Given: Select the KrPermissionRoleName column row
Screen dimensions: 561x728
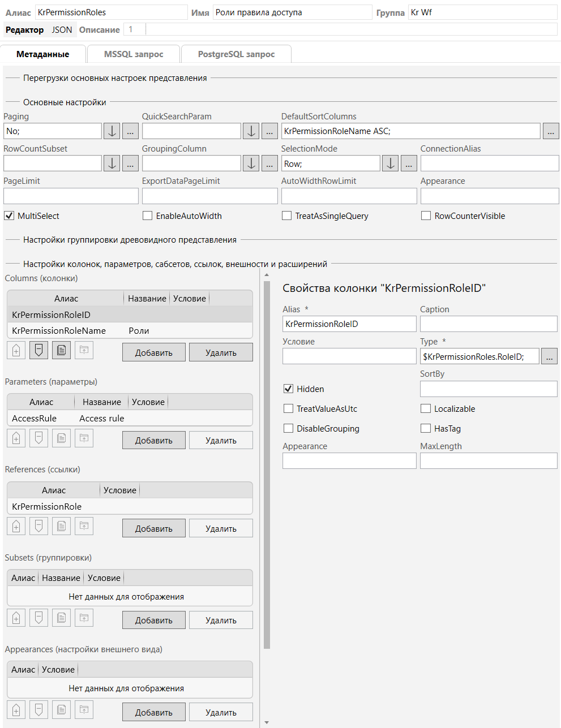Looking at the screenshot, I should click(x=59, y=331).
